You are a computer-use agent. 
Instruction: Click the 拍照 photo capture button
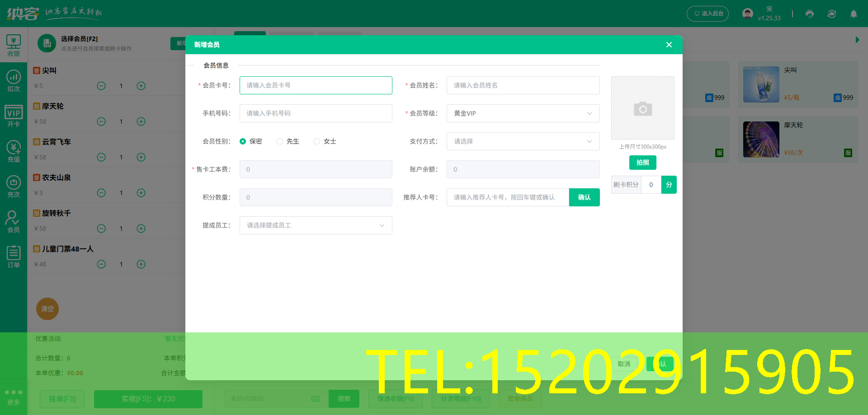click(x=642, y=163)
